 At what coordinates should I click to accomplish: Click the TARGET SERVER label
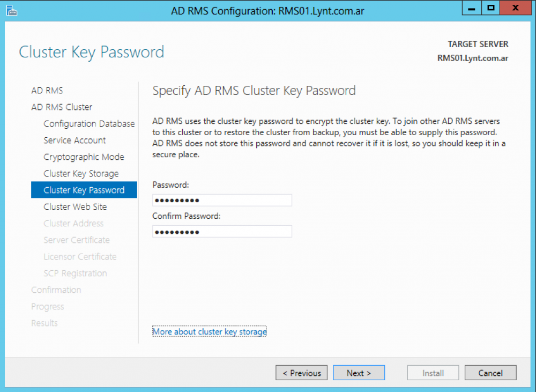click(478, 44)
